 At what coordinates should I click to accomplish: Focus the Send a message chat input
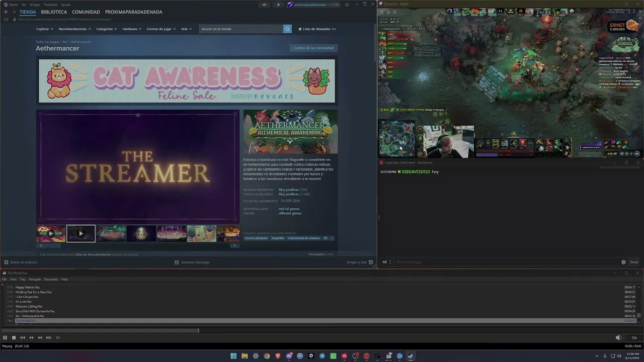point(507,262)
